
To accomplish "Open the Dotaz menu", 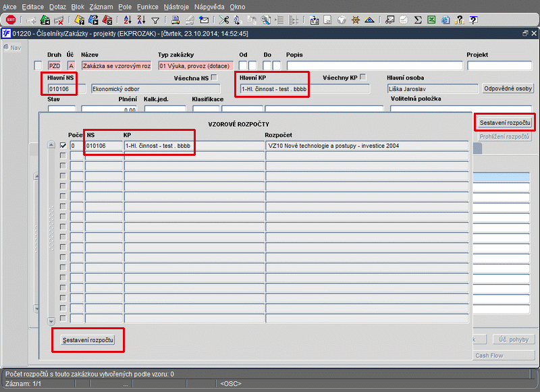I will click(x=57, y=7).
